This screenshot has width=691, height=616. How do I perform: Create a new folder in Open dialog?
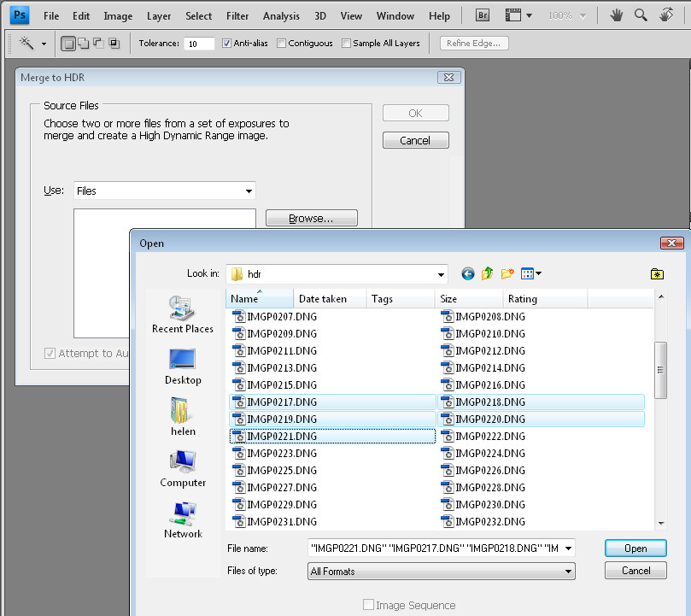(x=507, y=274)
